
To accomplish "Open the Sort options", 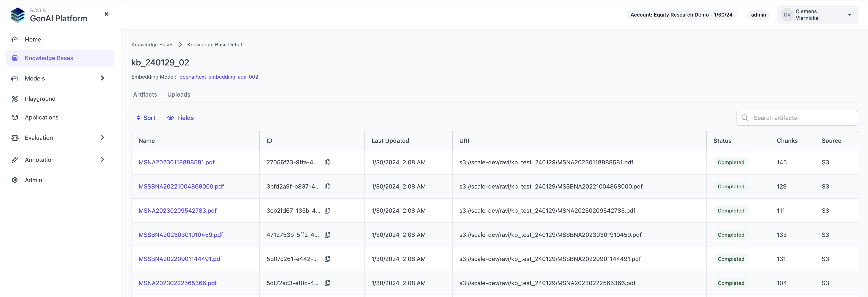I will (x=146, y=118).
